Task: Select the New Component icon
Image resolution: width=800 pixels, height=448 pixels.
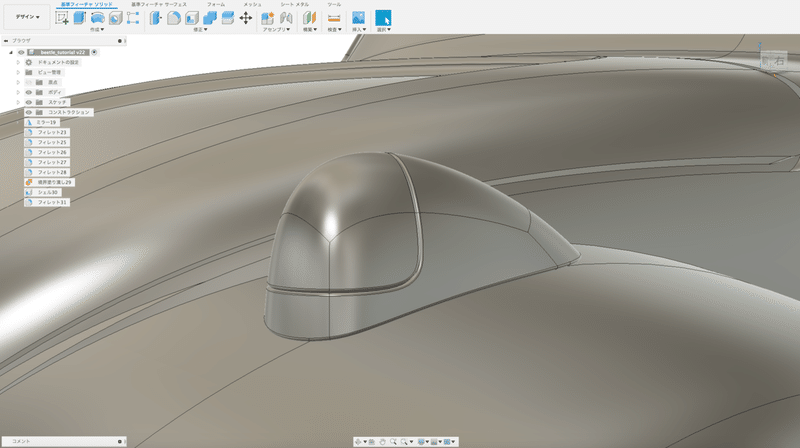Action: tap(267, 18)
